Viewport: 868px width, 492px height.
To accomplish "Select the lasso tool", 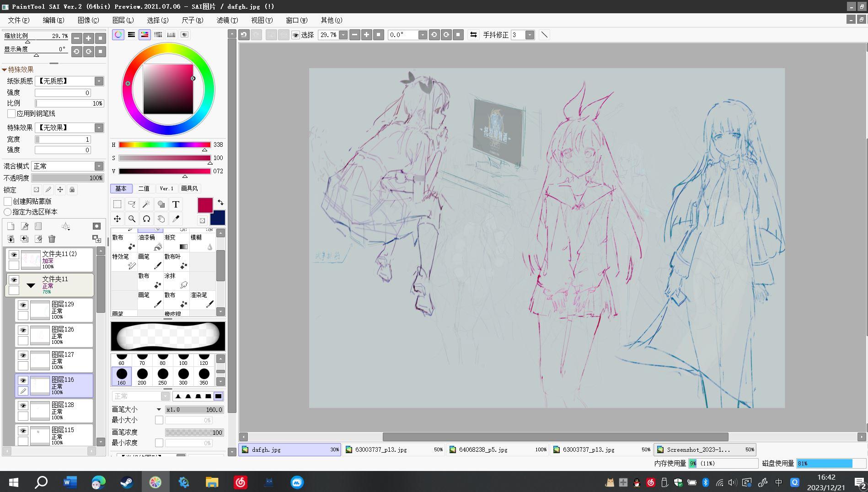I will 132,204.
